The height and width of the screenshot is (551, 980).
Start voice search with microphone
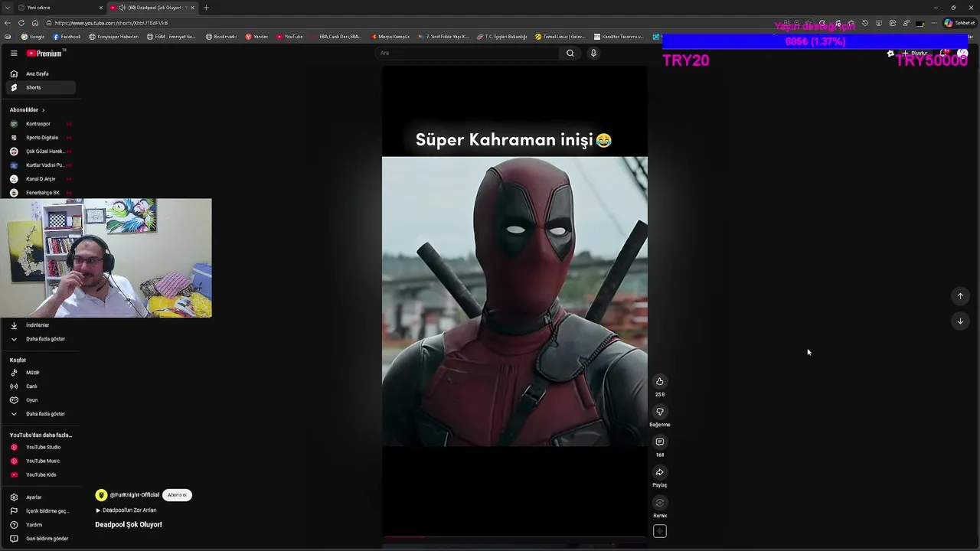(593, 53)
